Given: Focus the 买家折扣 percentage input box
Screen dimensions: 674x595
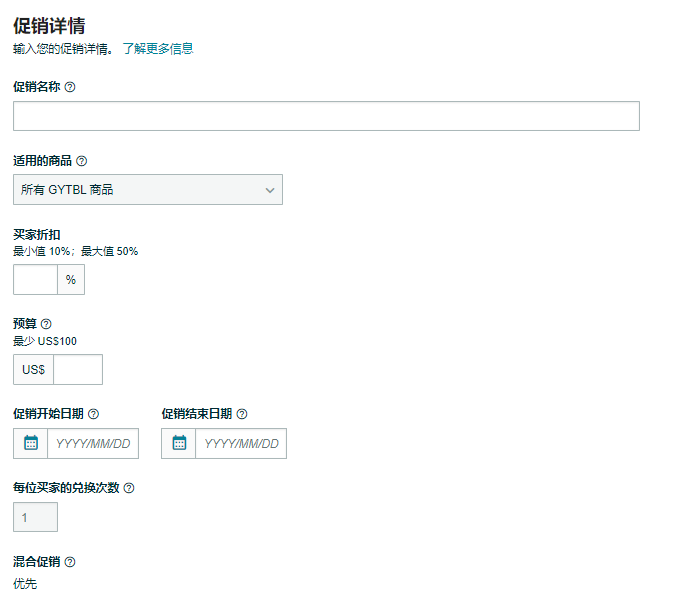Looking at the screenshot, I should [35, 280].
